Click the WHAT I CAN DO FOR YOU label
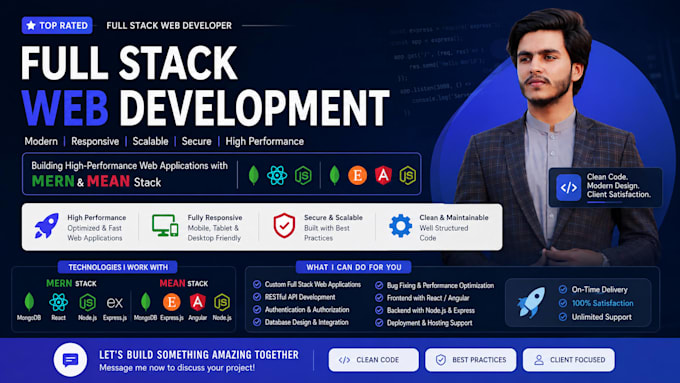This screenshot has height=383, width=680. click(353, 267)
